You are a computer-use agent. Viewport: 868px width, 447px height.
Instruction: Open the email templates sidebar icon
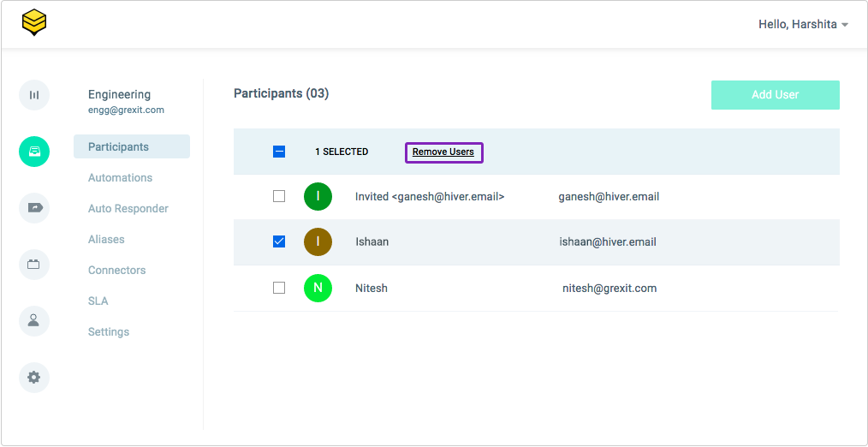[x=34, y=265]
